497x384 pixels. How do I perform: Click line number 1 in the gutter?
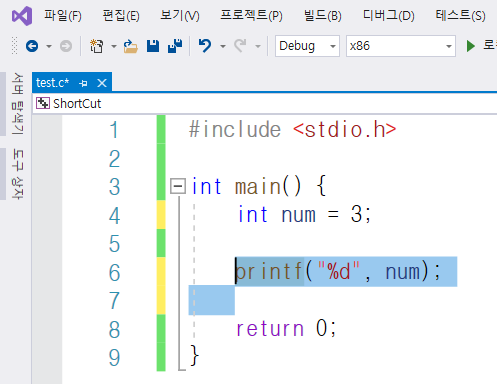[114, 130]
